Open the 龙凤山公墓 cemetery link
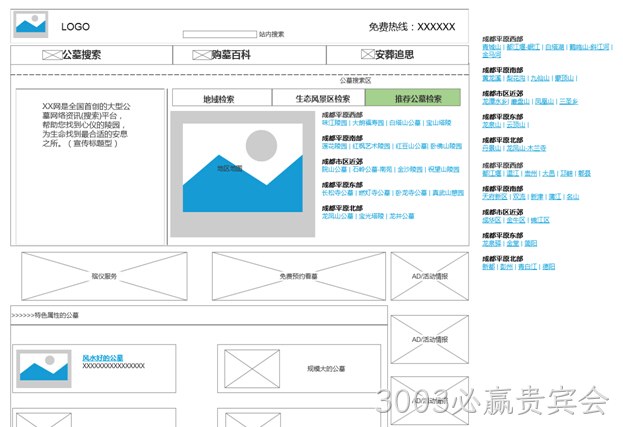This screenshot has height=427, width=623. [337, 216]
